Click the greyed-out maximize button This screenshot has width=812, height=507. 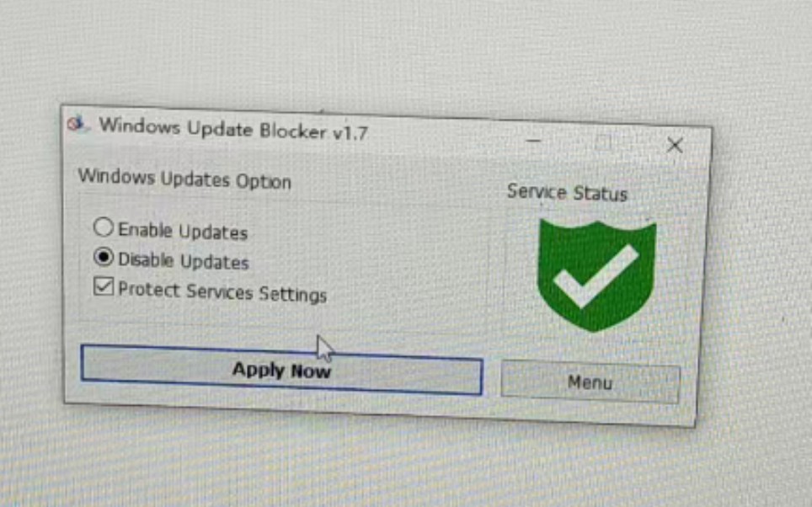click(603, 142)
